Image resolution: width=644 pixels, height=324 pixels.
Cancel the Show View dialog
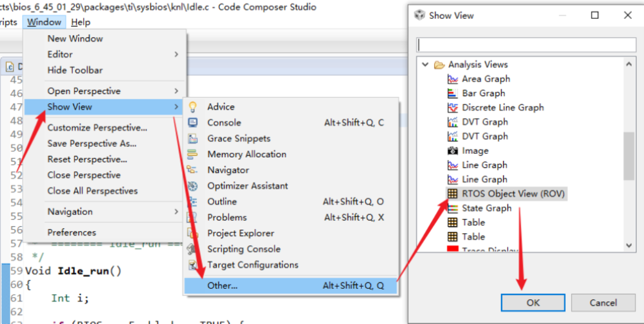point(604,303)
